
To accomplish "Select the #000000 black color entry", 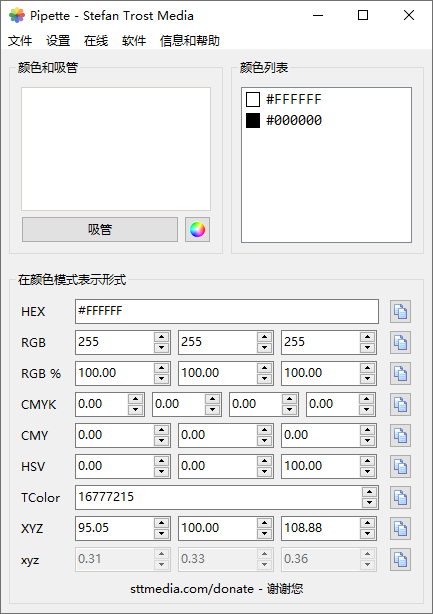I will pyautogui.click(x=284, y=120).
